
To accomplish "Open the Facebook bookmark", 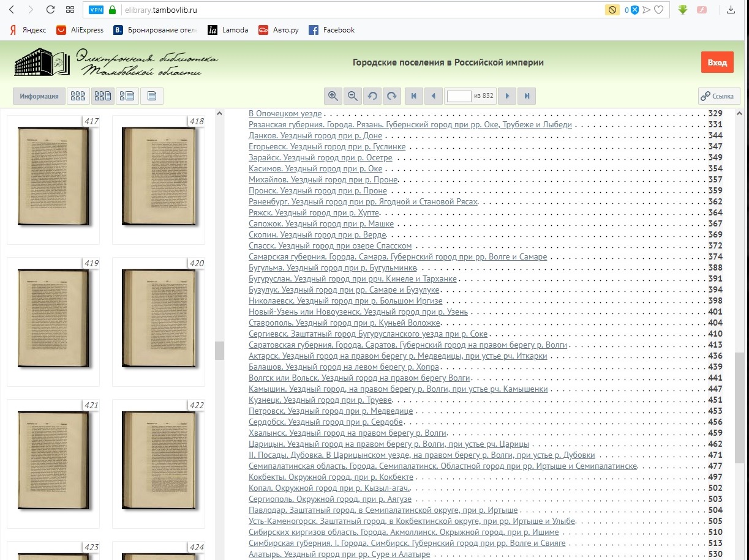I will [331, 30].
